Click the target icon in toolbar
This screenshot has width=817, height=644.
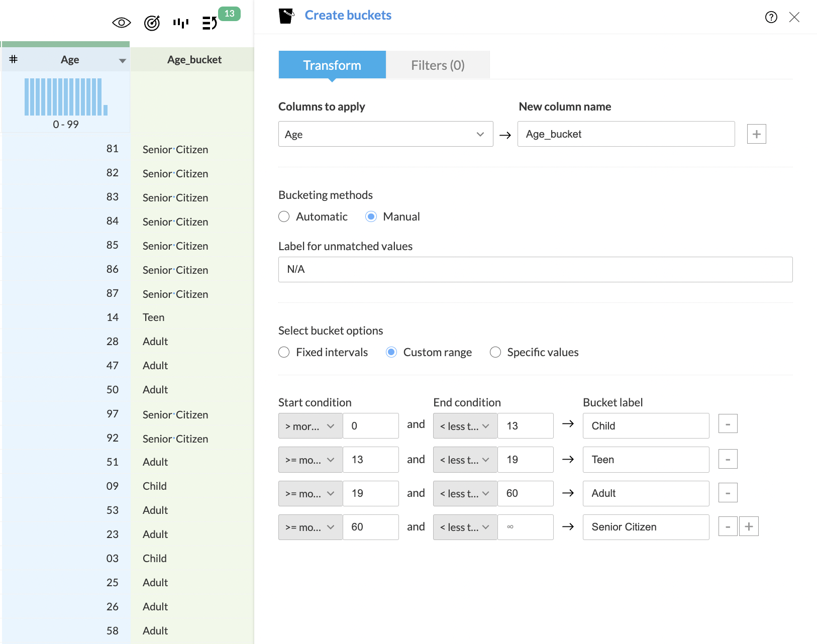pyautogui.click(x=152, y=23)
